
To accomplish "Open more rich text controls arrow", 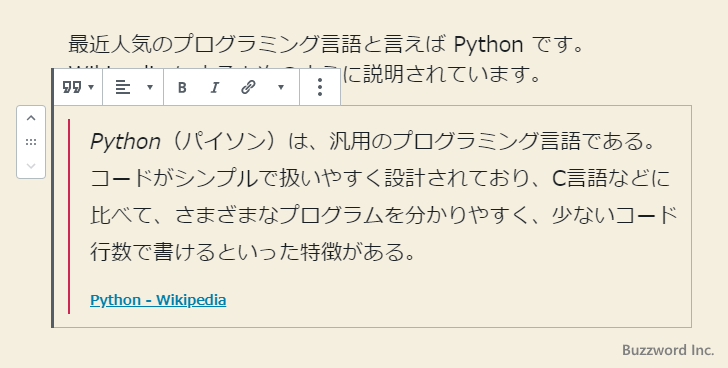I will (280, 87).
